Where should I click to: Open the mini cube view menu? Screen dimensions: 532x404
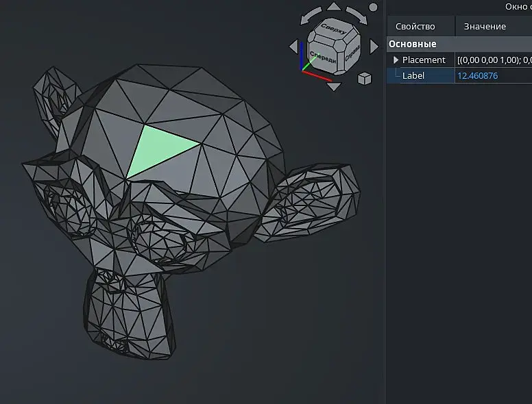pyautogui.click(x=365, y=78)
